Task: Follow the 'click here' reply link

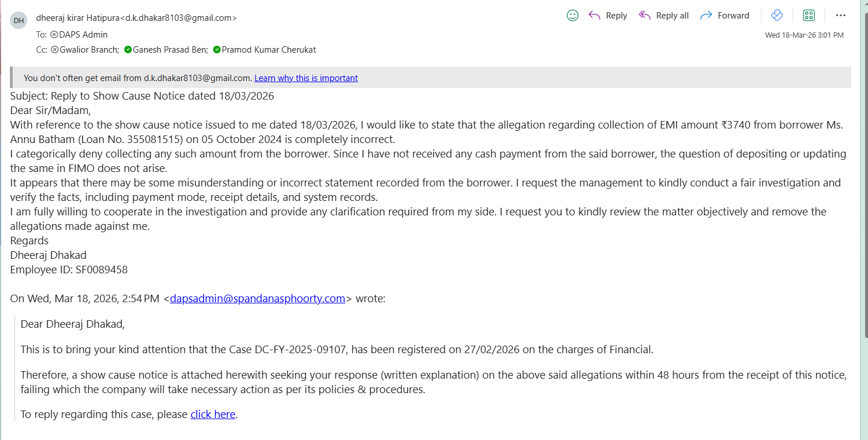Action: (213, 414)
